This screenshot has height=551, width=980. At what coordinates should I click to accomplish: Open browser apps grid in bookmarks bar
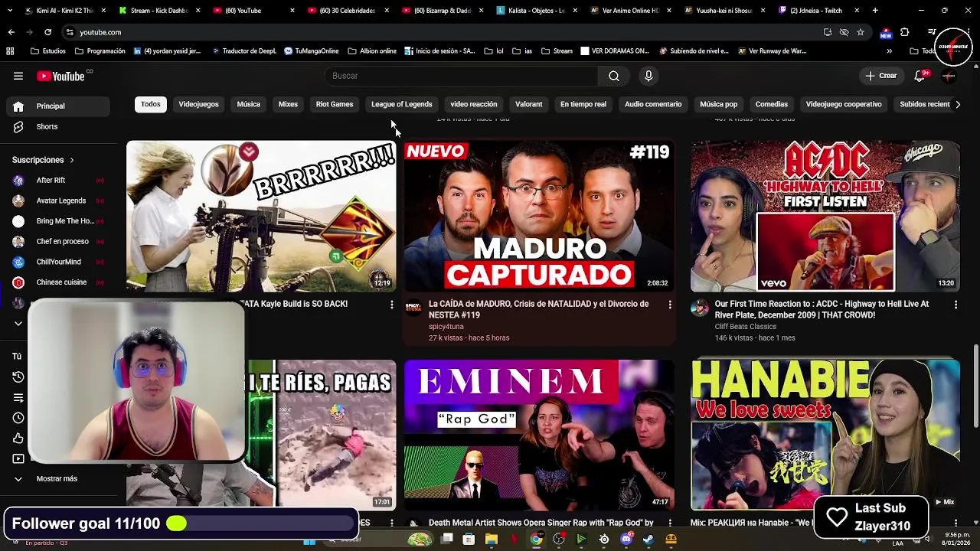point(10,51)
